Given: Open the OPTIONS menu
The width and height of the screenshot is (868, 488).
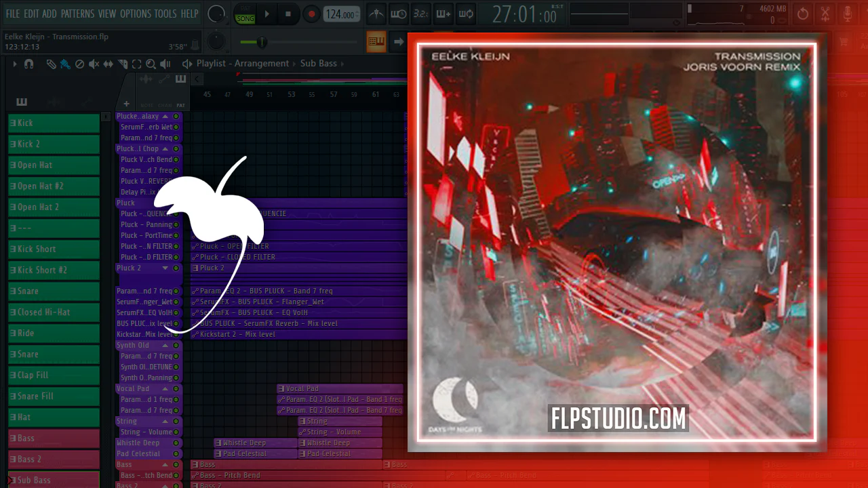Looking at the screenshot, I should 136,14.
